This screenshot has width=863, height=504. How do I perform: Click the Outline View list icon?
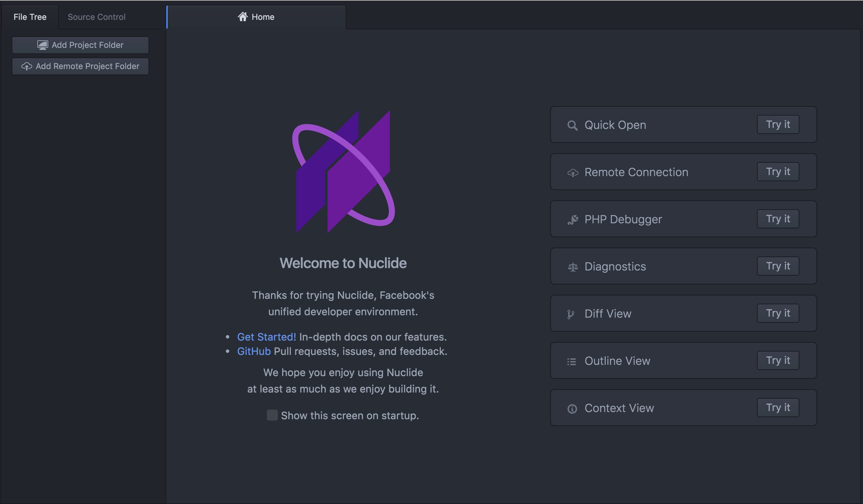pos(571,361)
